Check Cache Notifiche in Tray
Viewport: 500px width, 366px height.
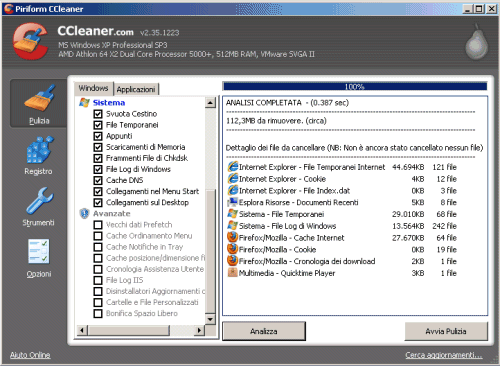pos(98,247)
